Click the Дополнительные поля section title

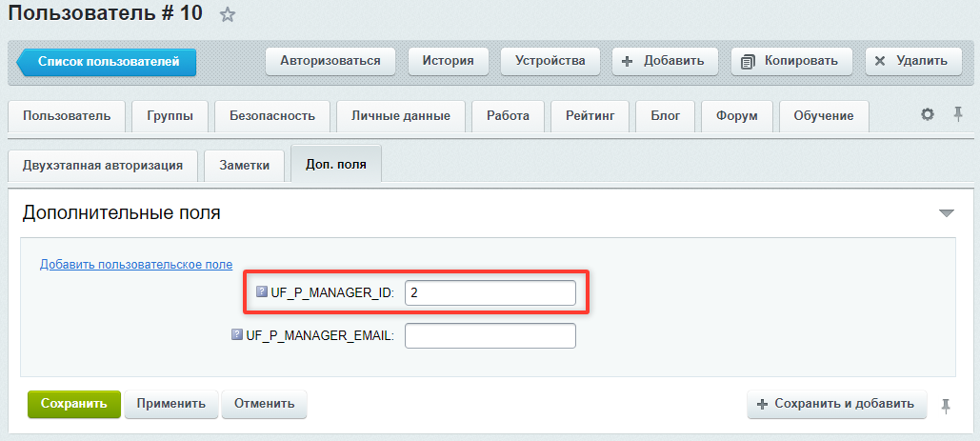(x=121, y=213)
